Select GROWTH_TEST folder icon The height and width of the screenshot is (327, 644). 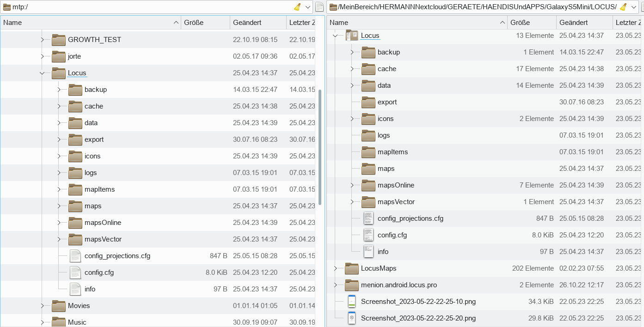point(59,40)
